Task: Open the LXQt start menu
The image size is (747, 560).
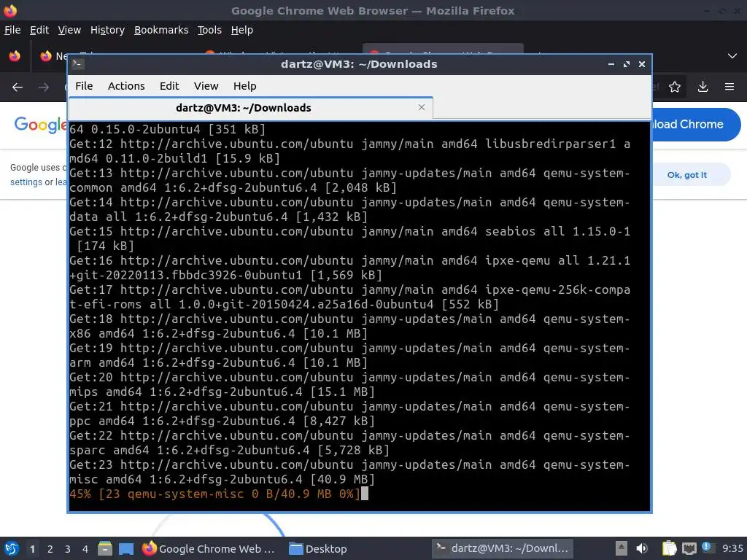Action: [12, 548]
